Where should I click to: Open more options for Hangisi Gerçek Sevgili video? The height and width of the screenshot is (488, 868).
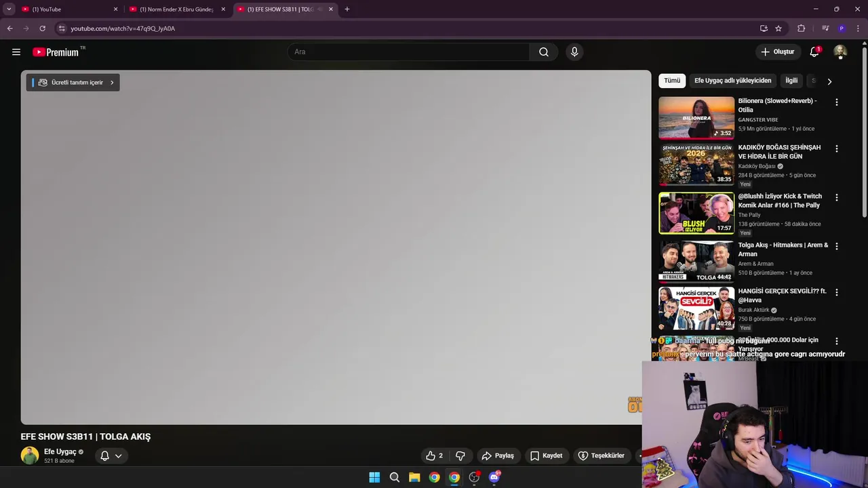[x=836, y=292]
